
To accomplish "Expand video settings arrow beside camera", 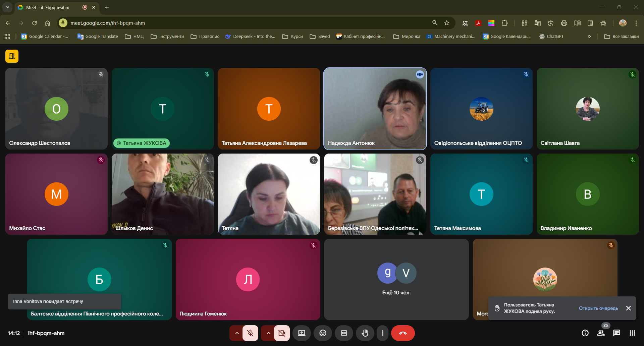I will point(268,333).
